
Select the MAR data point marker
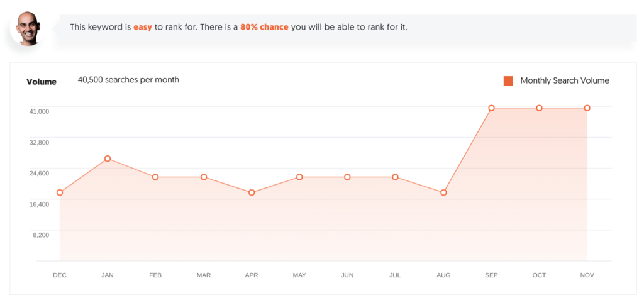[x=204, y=177]
